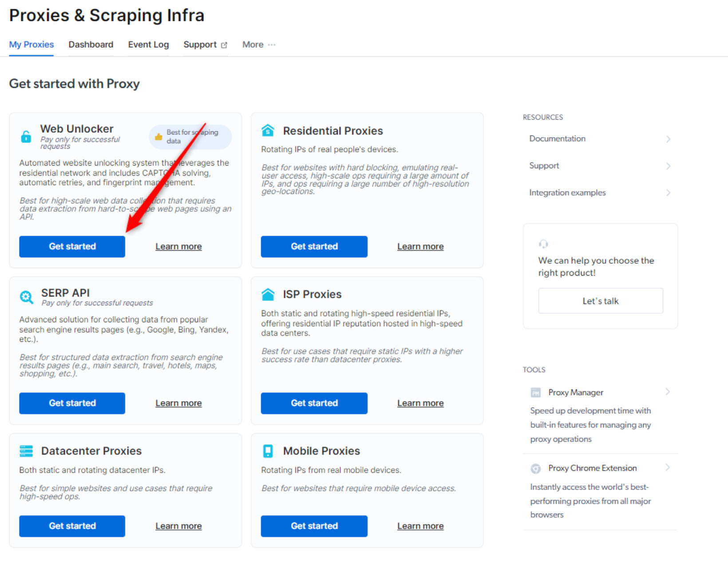Learn more about ISP Proxies
This screenshot has width=728, height=577.
pos(420,403)
